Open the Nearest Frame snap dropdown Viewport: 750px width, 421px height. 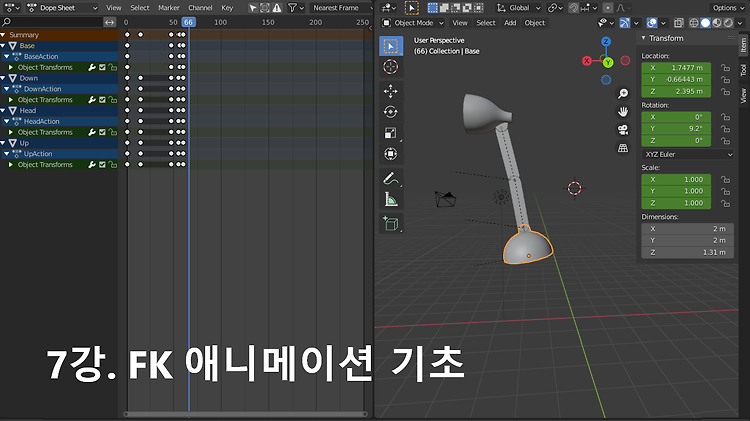pyautogui.click(x=341, y=8)
